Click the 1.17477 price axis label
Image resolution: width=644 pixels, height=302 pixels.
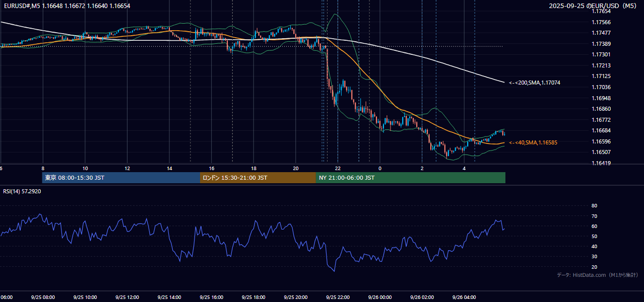[602, 33]
